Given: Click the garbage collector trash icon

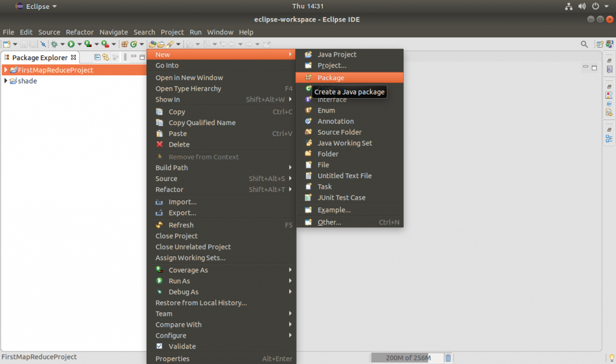Looking at the screenshot, I should [448, 358].
